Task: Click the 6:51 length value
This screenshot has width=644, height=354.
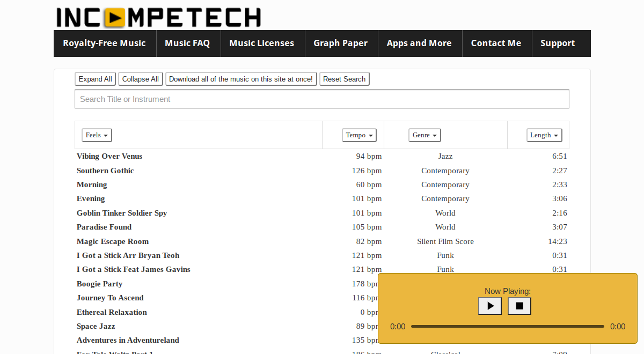Action: [560, 156]
